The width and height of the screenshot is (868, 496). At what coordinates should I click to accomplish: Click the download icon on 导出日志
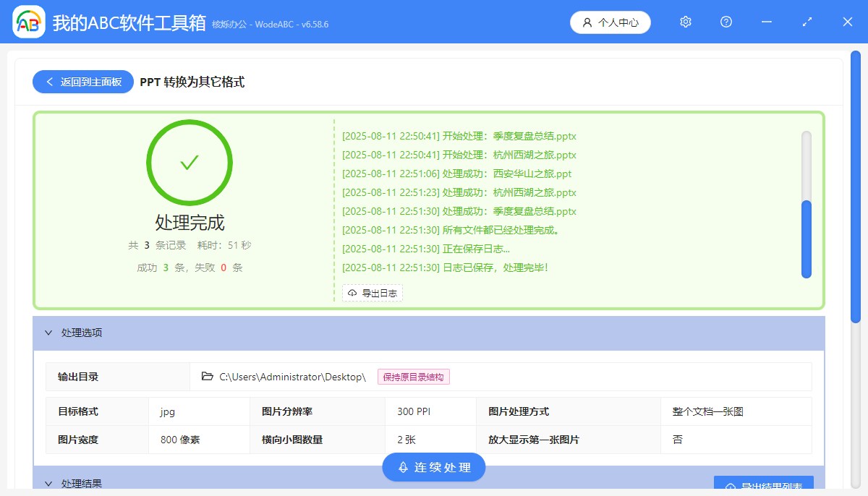(351, 293)
